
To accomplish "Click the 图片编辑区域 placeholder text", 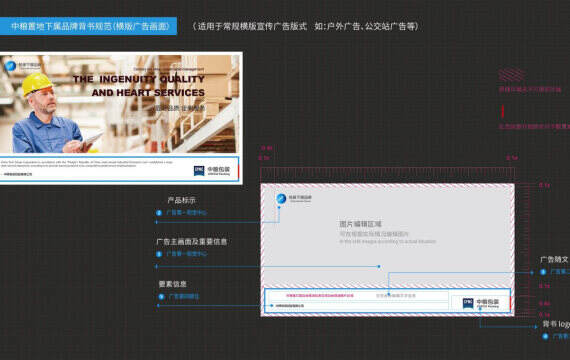I will [x=360, y=224].
